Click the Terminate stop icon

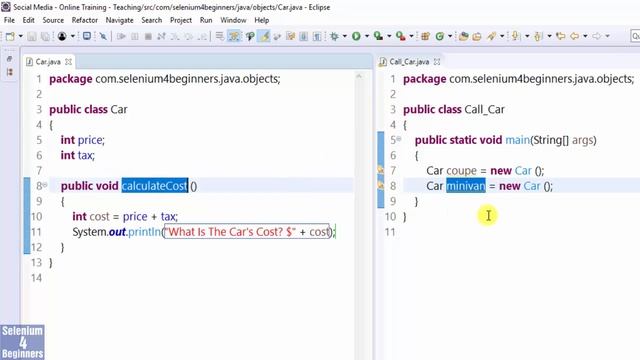pyautogui.click(x=148, y=36)
